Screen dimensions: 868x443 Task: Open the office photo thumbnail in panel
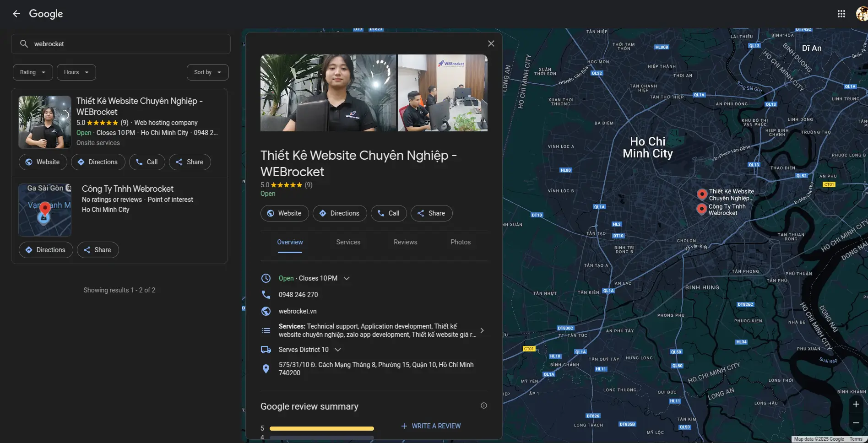coord(442,93)
